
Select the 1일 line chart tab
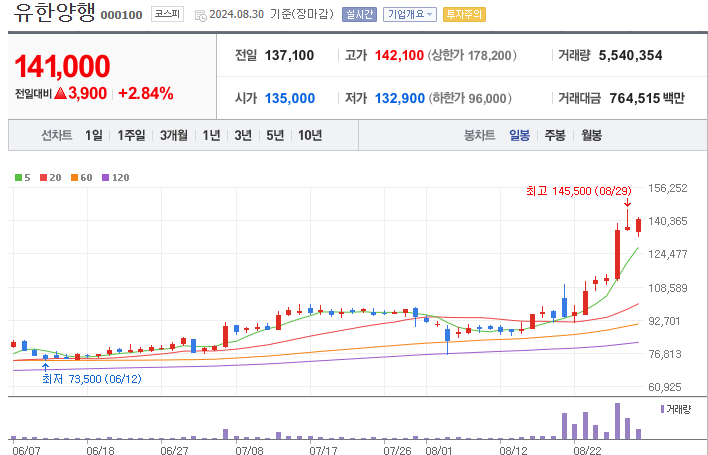pyautogui.click(x=94, y=135)
